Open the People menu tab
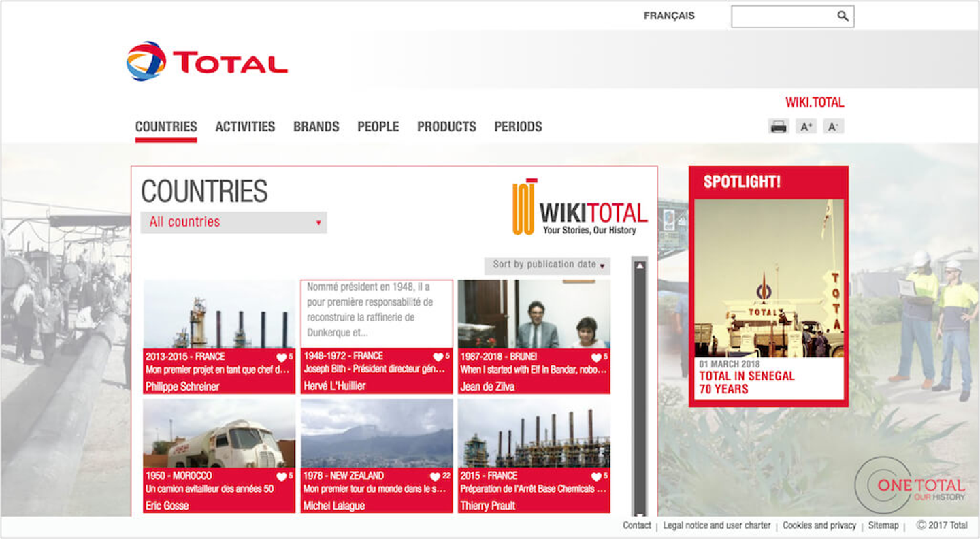Viewport: 980px width, 539px height. 378,127
